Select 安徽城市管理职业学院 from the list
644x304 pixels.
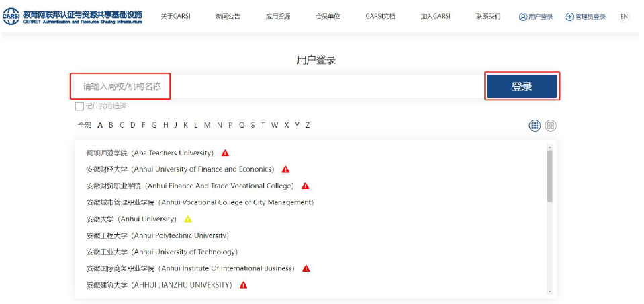pyautogui.click(x=200, y=202)
